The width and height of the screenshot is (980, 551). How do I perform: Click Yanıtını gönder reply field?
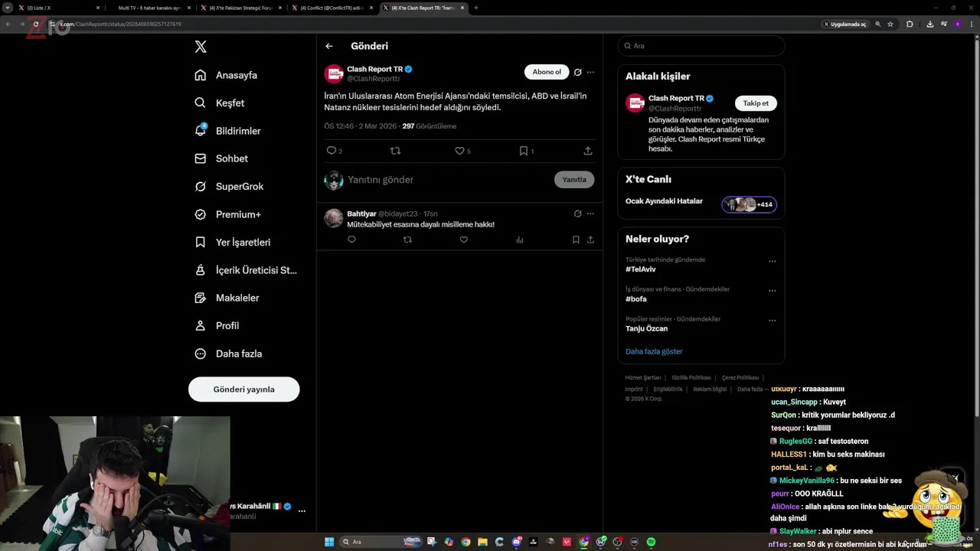click(x=446, y=180)
